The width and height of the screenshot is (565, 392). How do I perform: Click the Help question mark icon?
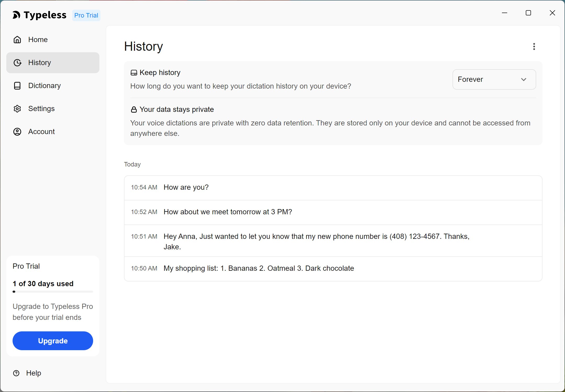pyautogui.click(x=16, y=373)
